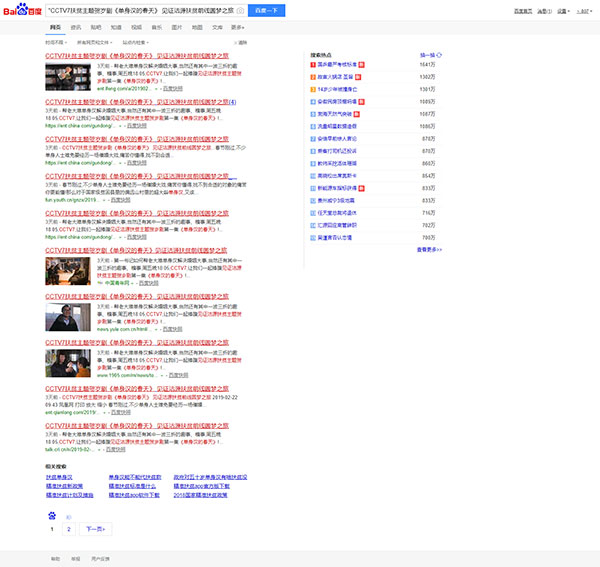Open the thumbnail of people sitting indoors
The image size is (600, 567).
pos(68,271)
